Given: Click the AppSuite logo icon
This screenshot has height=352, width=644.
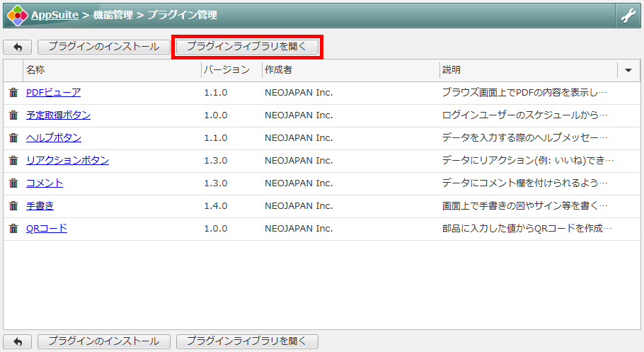Looking at the screenshot, I should 18,15.
